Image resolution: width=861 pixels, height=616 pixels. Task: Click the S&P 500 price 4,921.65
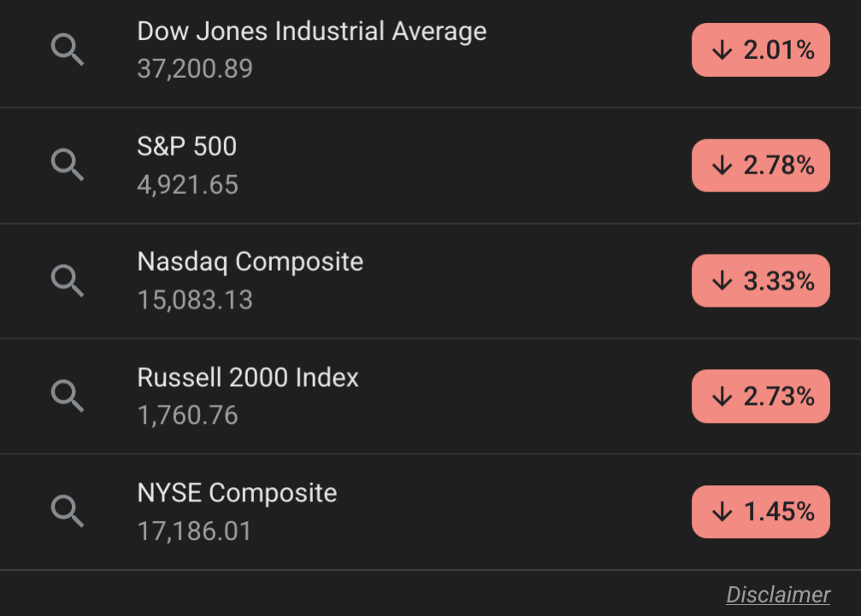[188, 185]
